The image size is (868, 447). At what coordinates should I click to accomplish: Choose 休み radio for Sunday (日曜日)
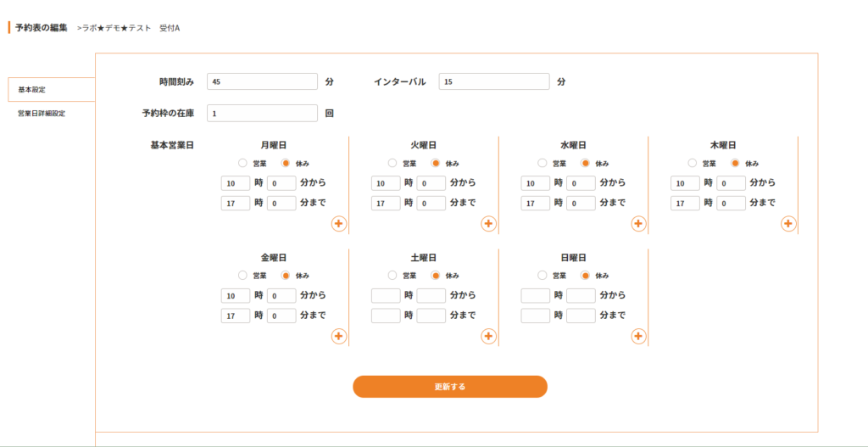(586, 275)
